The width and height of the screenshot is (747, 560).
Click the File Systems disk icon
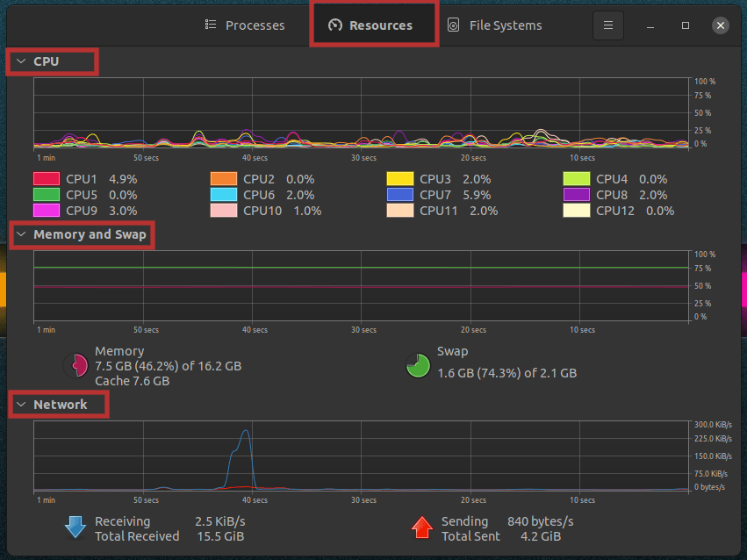click(x=454, y=25)
